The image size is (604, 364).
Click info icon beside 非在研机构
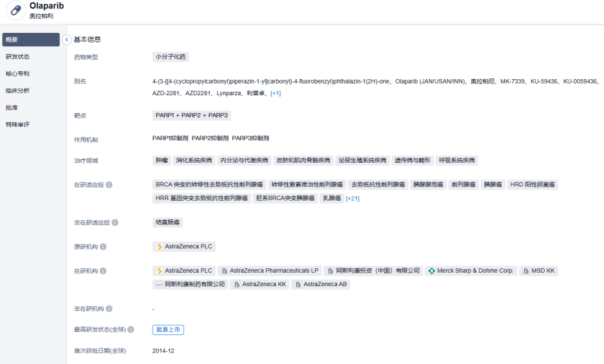[x=109, y=309]
